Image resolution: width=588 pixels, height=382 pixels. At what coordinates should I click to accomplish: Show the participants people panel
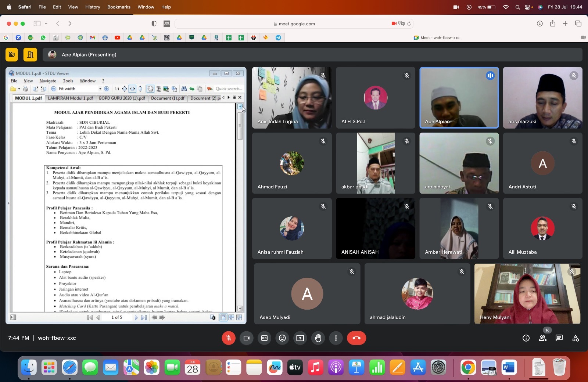click(x=542, y=338)
